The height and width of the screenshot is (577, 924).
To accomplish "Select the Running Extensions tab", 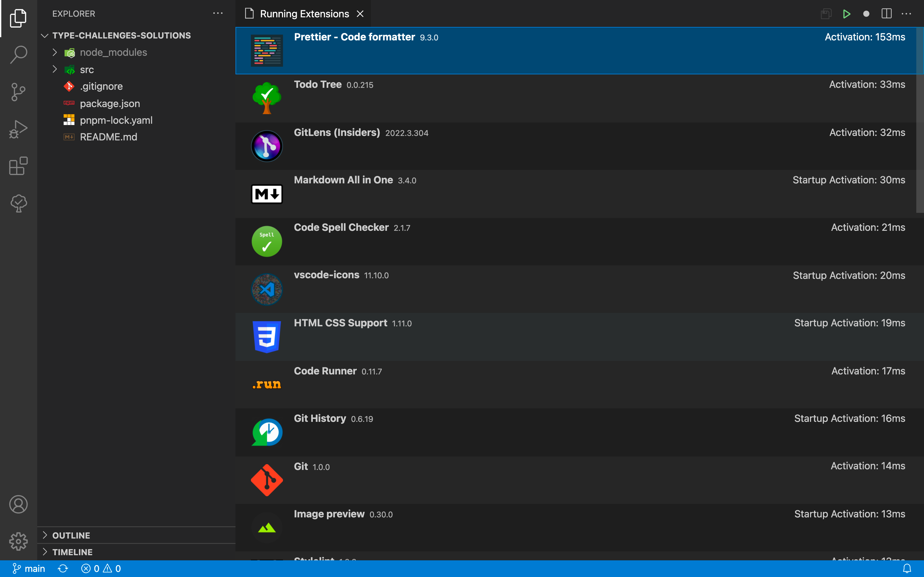I will 304,14.
